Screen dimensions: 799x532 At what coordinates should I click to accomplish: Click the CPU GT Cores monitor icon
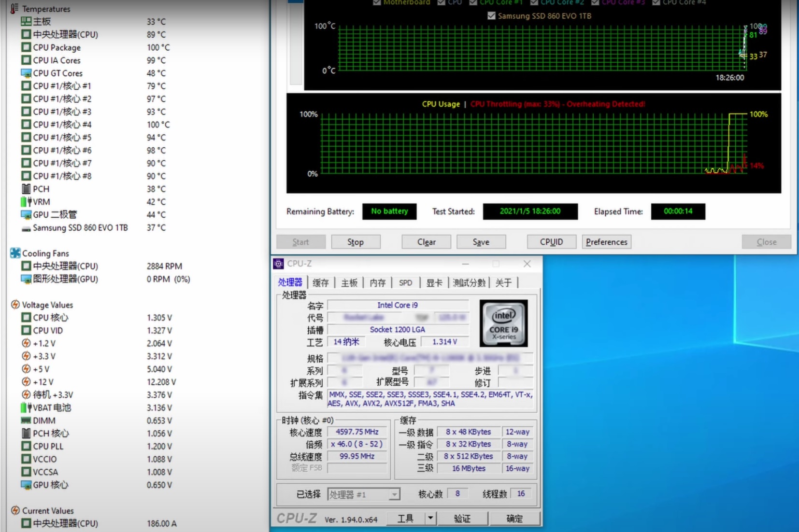click(x=26, y=73)
